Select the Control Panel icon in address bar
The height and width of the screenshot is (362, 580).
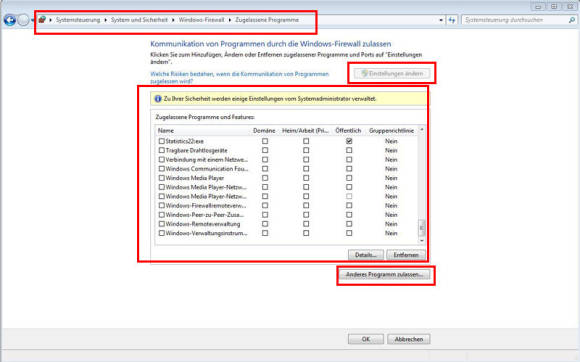42,20
